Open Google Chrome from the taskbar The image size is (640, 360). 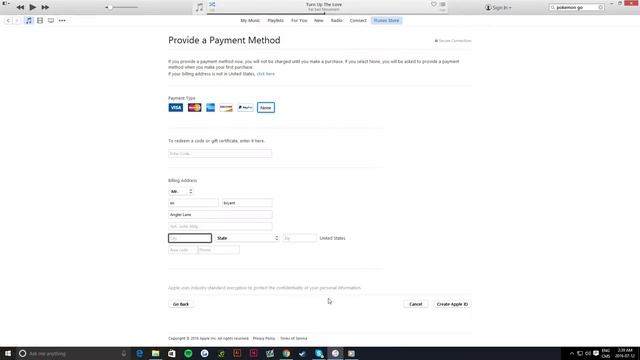click(286, 353)
